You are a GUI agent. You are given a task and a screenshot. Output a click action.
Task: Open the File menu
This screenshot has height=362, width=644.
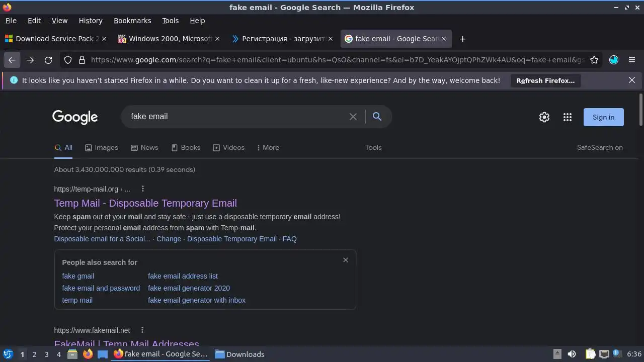(x=11, y=21)
